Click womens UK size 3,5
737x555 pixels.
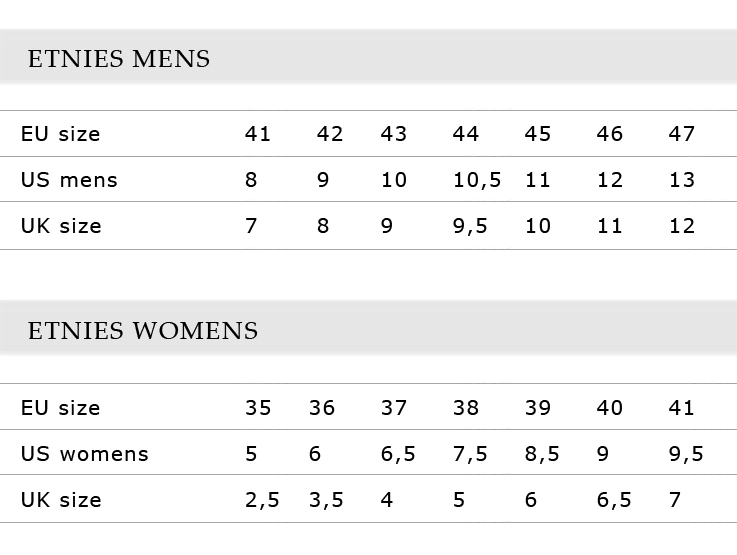[326, 500]
